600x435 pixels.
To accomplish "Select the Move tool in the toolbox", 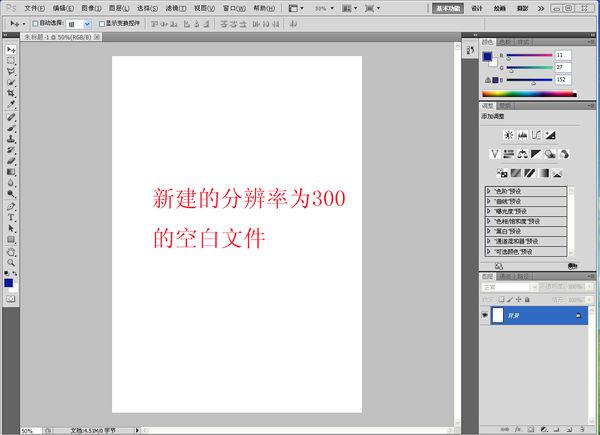I will (x=11, y=49).
